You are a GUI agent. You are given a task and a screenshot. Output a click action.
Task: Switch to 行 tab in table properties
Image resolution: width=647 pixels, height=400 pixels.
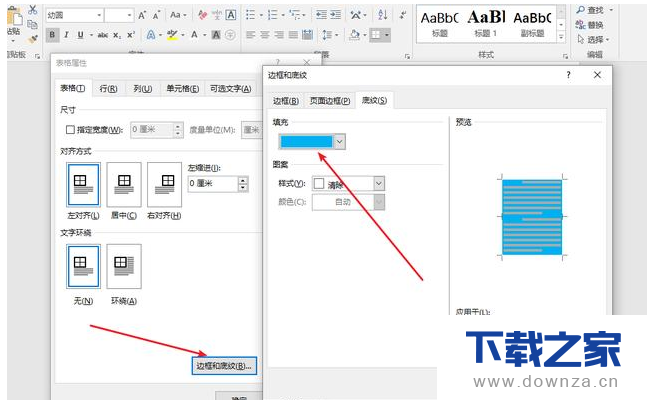pos(109,89)
